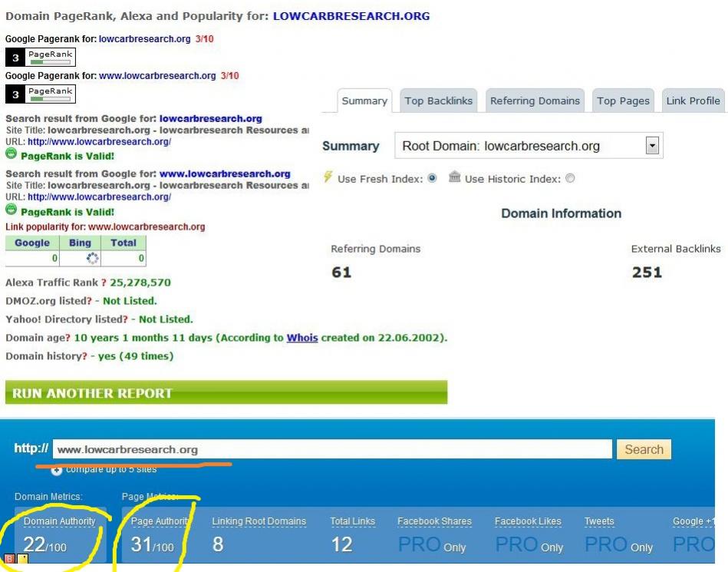Click the yellow note icon at bottom-left
The width and height of the screenshot is (728, 572).
point(22,558)
